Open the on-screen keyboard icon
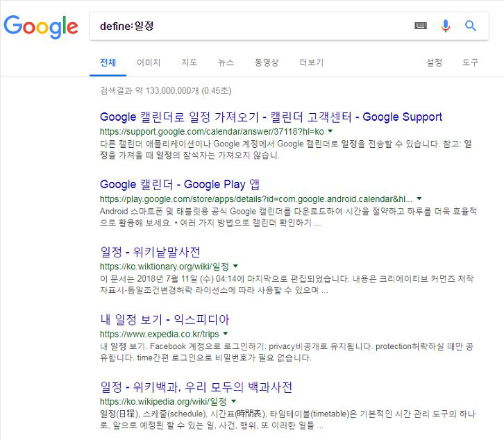The height and width of the screenshot is (440, 504). point(421,26)
